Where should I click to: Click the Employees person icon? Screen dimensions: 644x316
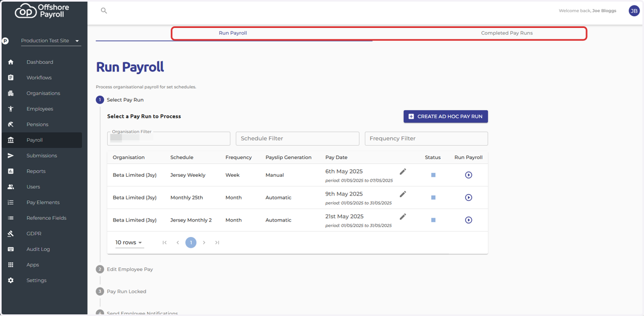pyautogui.click(x=11, y=109)
